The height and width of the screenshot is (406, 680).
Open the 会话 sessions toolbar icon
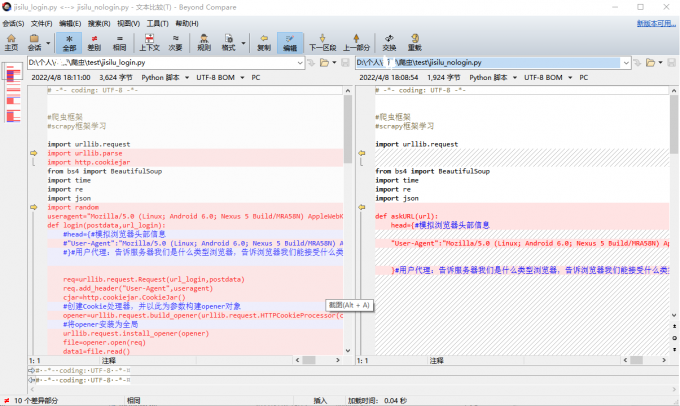tap(34, 43)
